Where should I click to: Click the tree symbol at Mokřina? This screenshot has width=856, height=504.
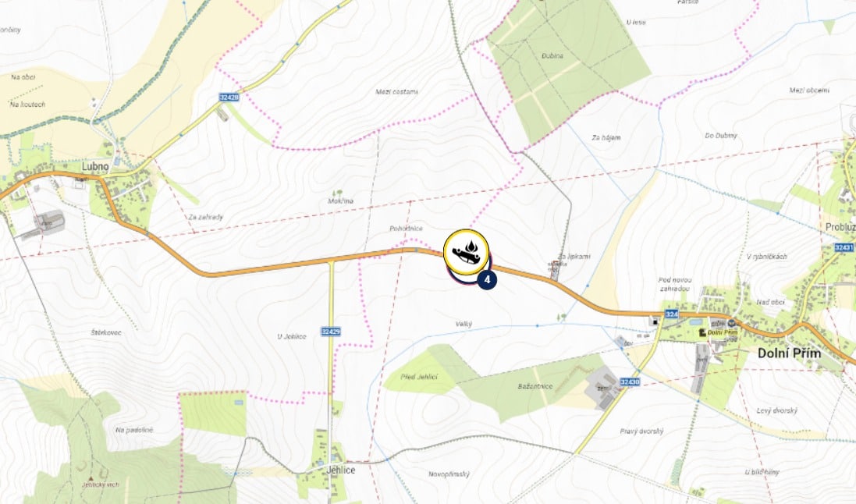pyautogui.click(x=338, y=193)
